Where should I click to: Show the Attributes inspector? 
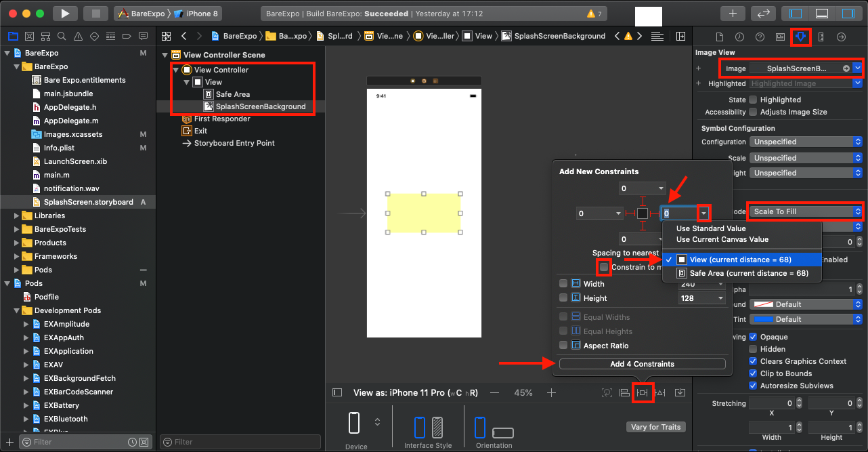(800, 37)
